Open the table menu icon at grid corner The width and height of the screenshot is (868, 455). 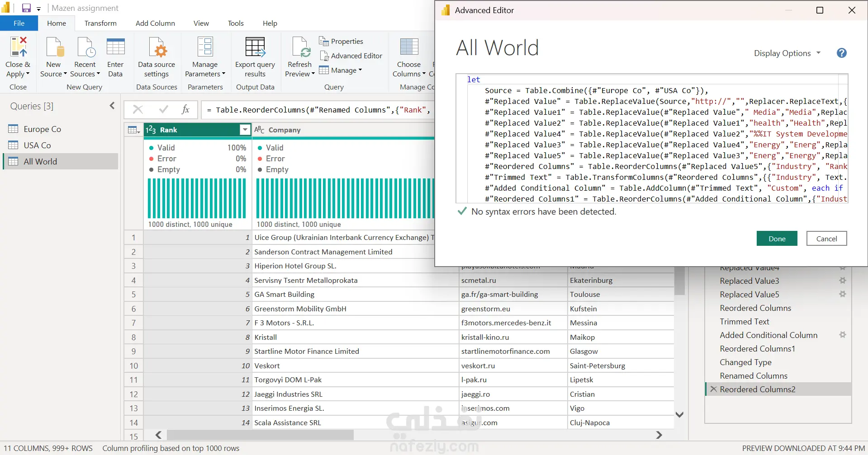point(134,130)
